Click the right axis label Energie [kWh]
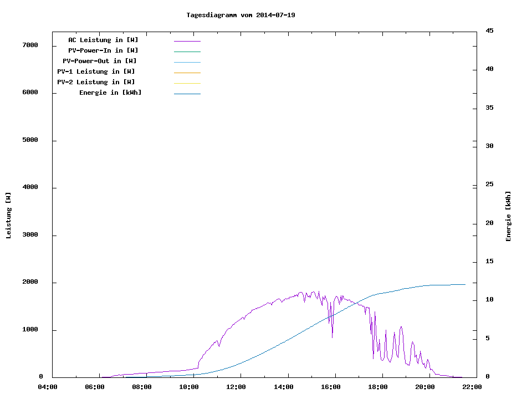 coord(508,216)
